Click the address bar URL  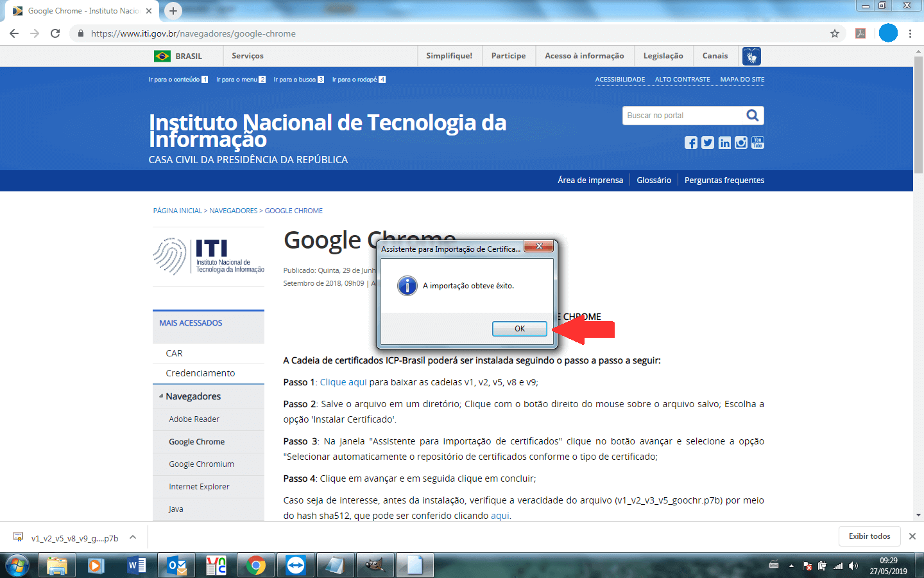coord(193,33)
